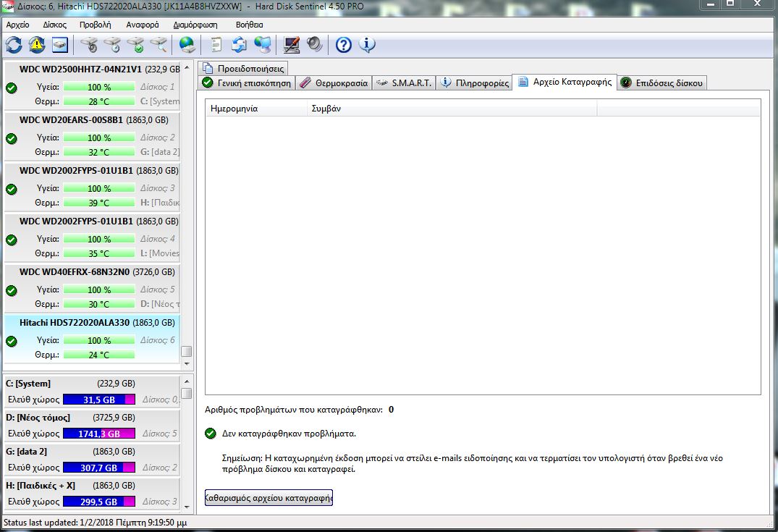Viewport: 778px width, 532px height.
Task: Switch to the Πληροφορίες tab
Action: (474, 83)
